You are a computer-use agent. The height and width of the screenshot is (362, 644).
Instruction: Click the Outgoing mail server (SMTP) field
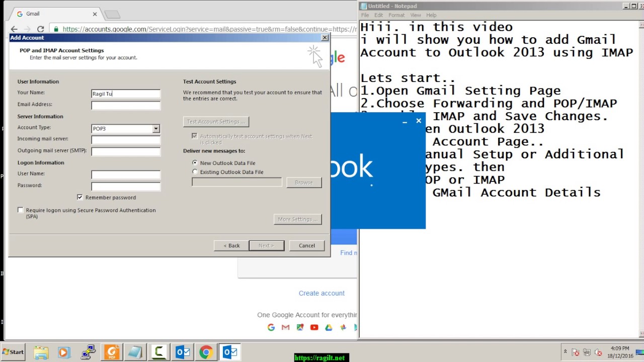(126, 151)
